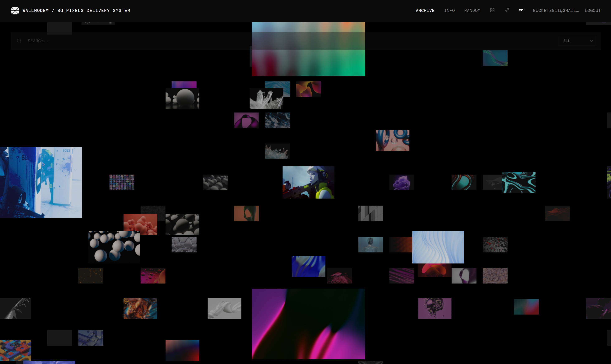Open the BUCKETZ911@GMAIL account link
Screen dimensions: 611x364
pos(556,11)
